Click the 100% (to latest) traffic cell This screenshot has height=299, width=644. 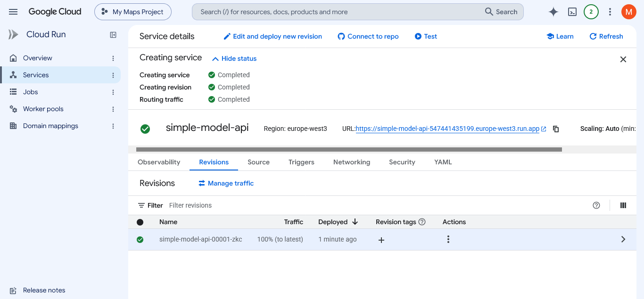point(280,239)
